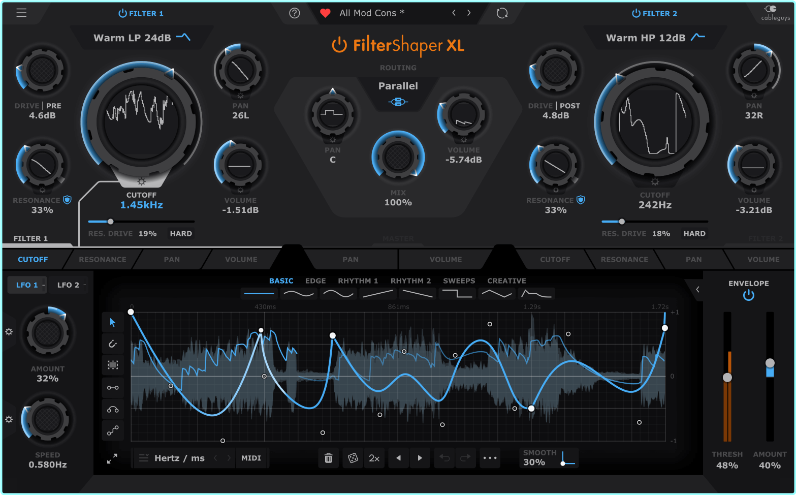Open the All Mod Cons preset menu
Screen dimensions: 796x495
(372, 13)
